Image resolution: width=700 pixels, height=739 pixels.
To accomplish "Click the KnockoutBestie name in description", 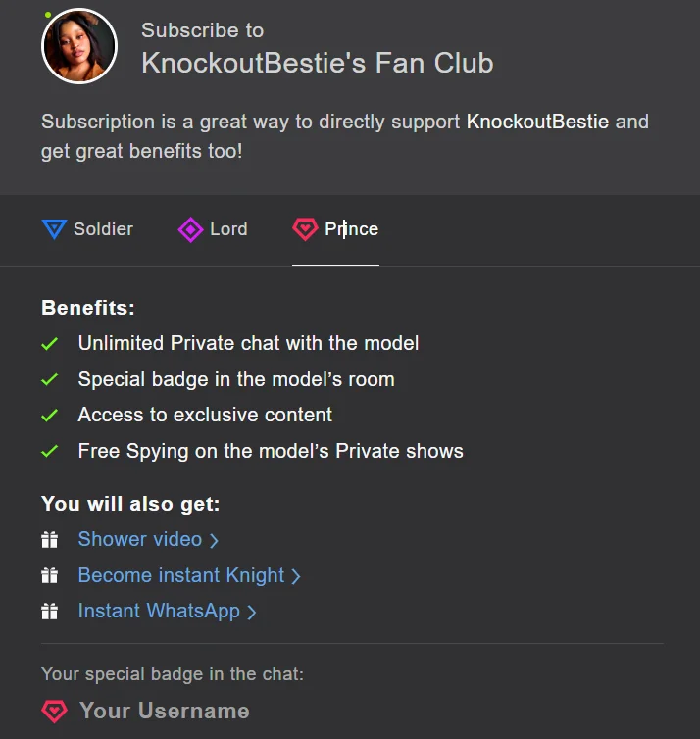I will tap(537, 123).
